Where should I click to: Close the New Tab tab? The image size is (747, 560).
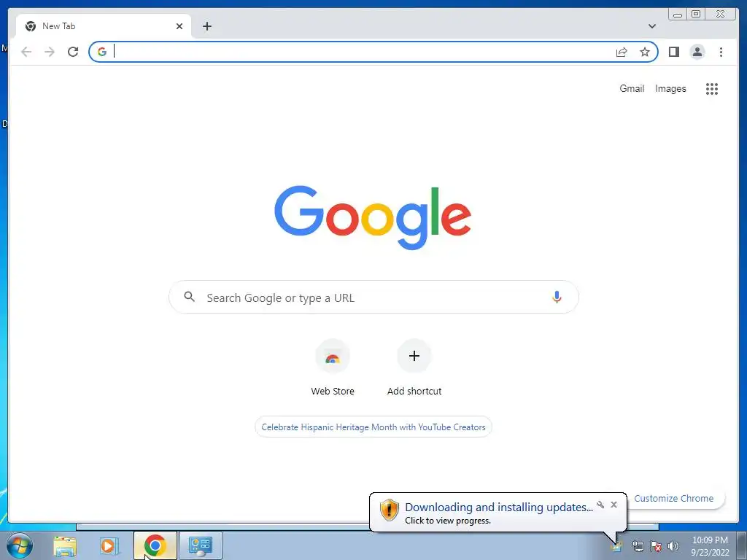click(179, 26)
